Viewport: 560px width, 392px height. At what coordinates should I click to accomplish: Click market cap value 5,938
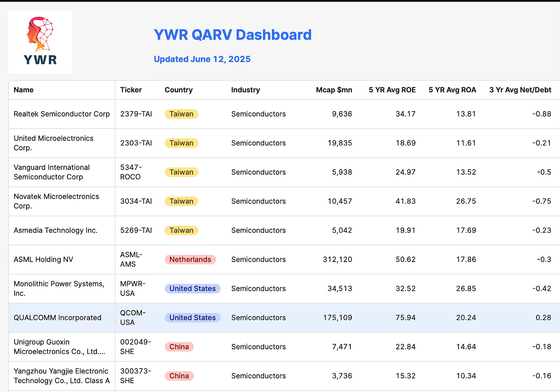tap(342, 172)
